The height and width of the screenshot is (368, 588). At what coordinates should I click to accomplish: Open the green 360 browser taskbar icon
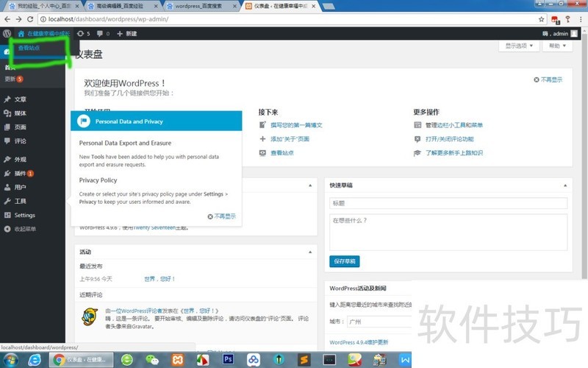126,360
